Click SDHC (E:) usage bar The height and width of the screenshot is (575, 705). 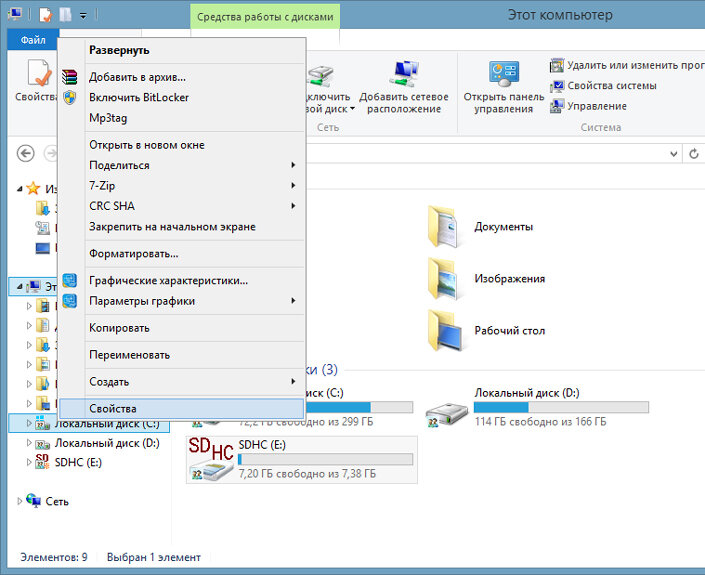(326, 459)
